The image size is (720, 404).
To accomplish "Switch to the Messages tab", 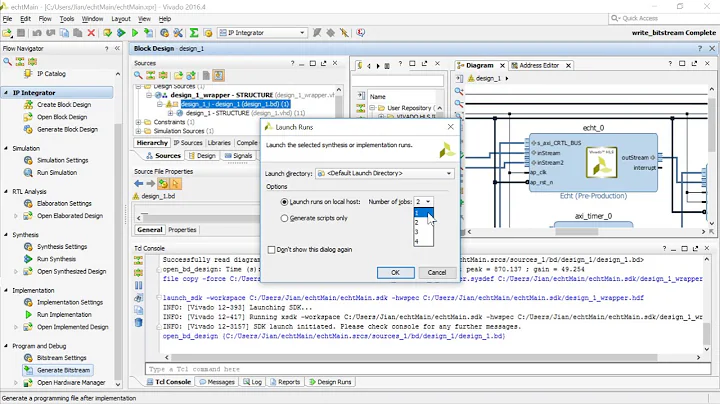I will [x=217, y=382].
